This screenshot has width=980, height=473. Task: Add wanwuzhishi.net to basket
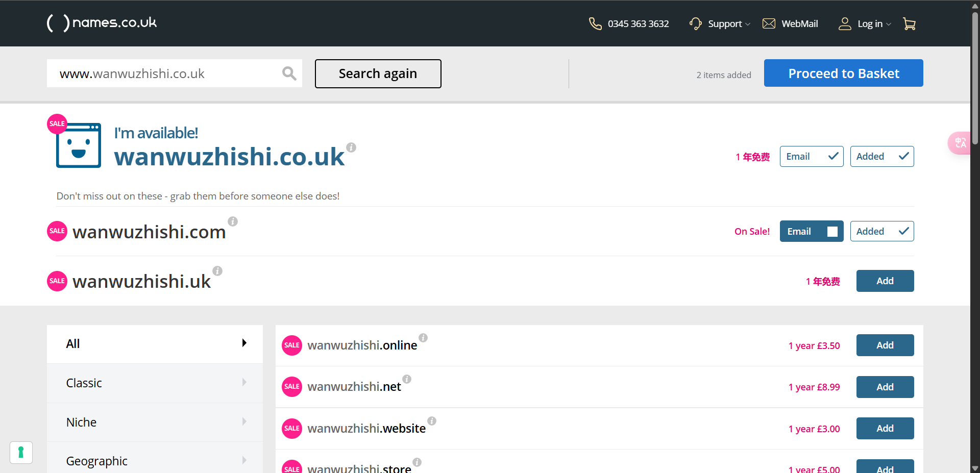885,387
